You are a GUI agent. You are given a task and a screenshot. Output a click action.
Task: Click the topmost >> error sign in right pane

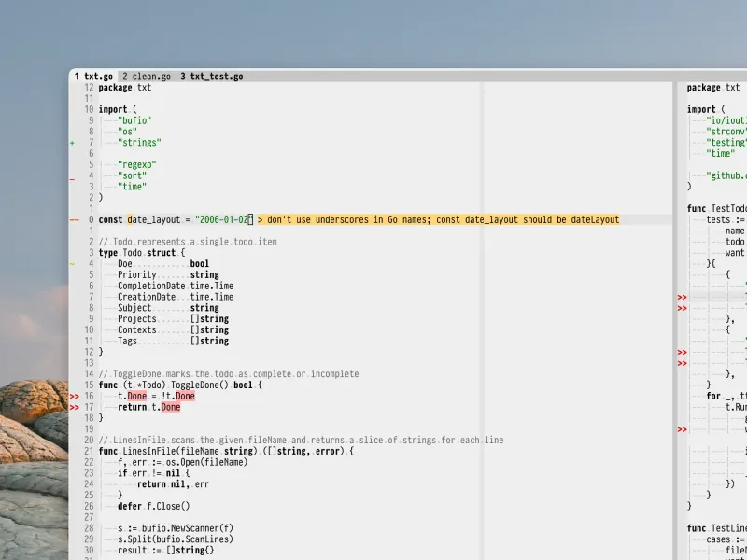tap(683, 298)
